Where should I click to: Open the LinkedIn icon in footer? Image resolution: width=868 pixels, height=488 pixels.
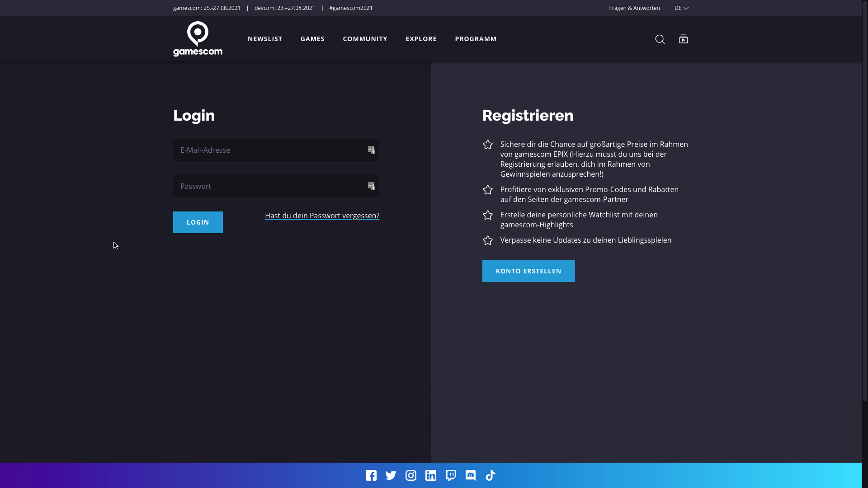click(x=431, y=475)
